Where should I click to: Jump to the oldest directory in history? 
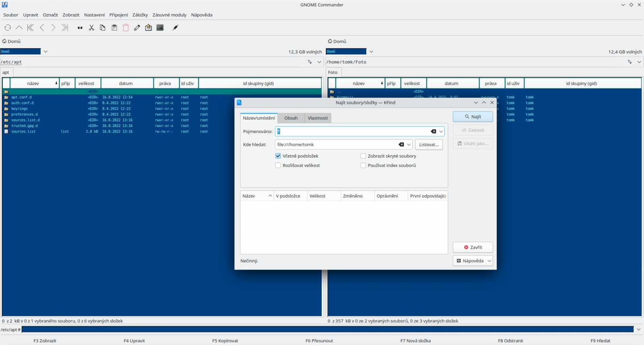point(31,28)
